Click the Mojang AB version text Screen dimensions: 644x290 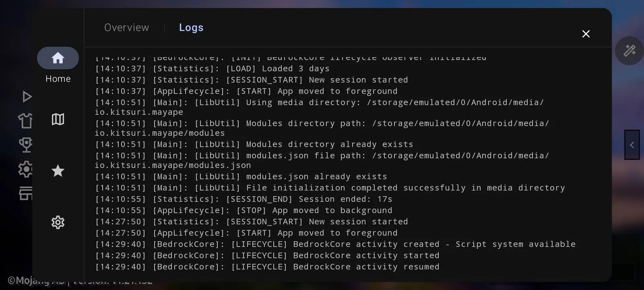80,281
